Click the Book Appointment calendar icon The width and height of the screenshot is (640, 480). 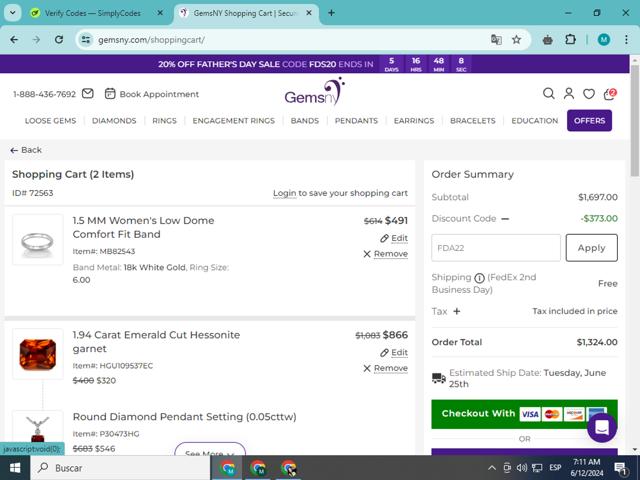(x=110, y=94)
